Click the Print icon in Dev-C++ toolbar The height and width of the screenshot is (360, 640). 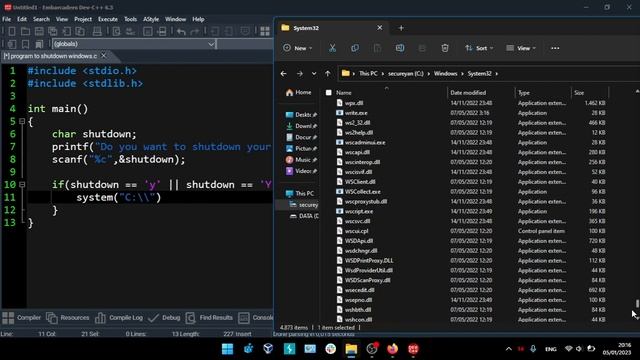[97, 31]
